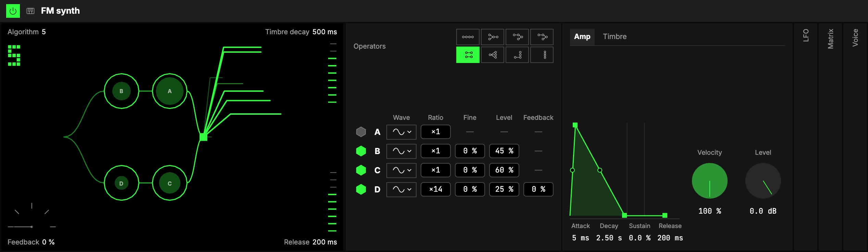
Task: Click the "Timbre decay 500 ms" readout
Action: tap(301, 32)
